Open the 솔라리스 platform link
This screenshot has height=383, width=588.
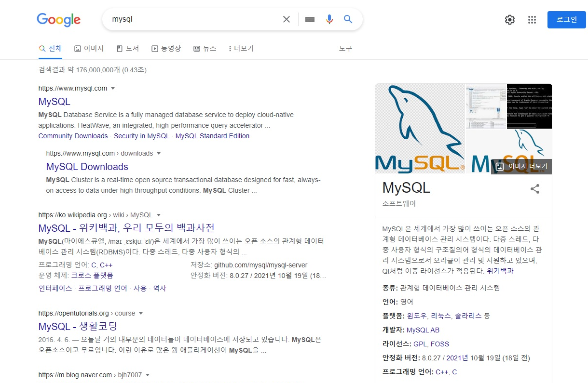pyautogui.click(x=468, y=316)
